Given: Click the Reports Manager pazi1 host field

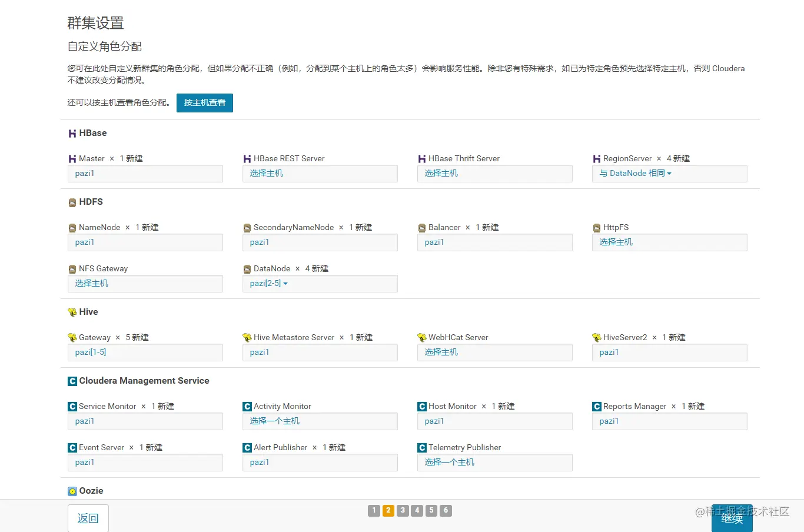Looking at the screenshot, I should (670, 421).
